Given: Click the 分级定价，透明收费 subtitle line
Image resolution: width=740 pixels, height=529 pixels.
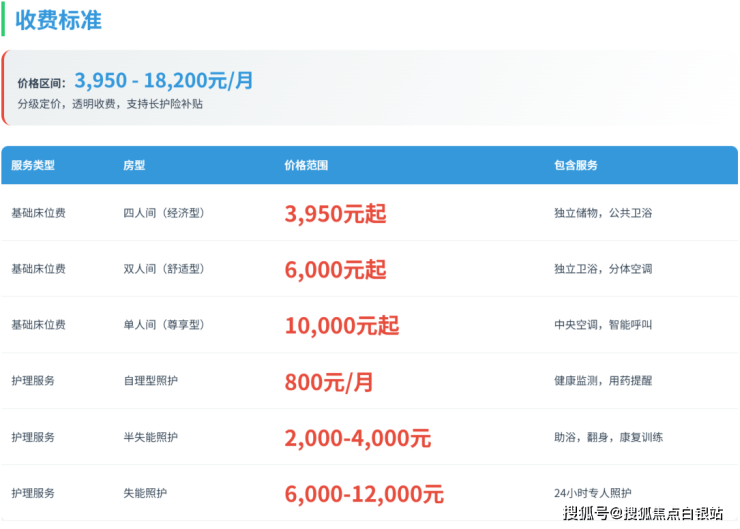Looking at the screenshot, I should (x=110, y=104).
